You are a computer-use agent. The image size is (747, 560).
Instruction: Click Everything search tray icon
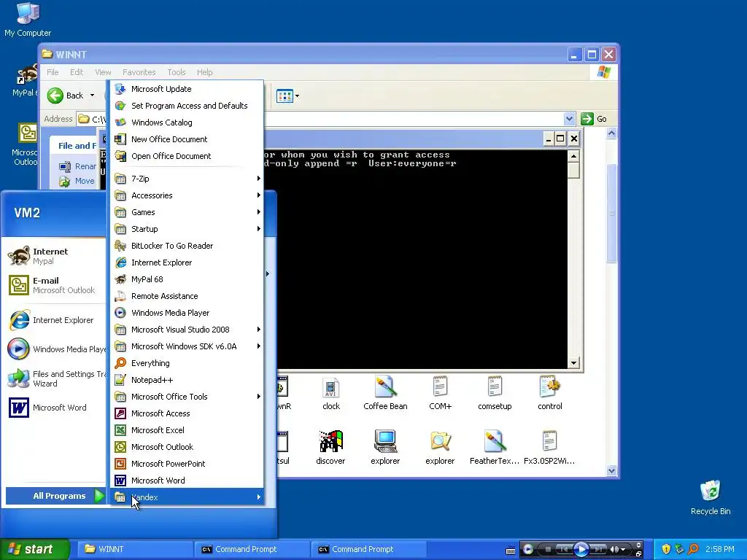click(694, 549)
